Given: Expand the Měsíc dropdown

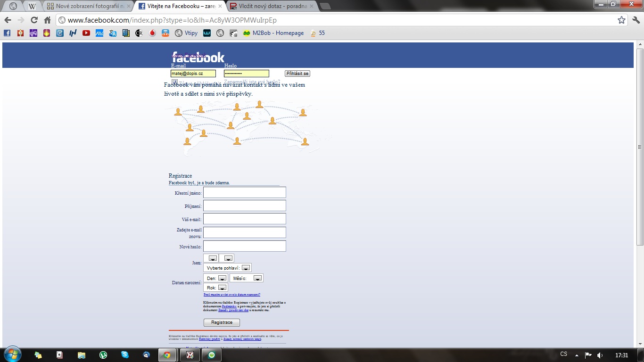Looking at the screenshot, I should (x=247, y=278).
